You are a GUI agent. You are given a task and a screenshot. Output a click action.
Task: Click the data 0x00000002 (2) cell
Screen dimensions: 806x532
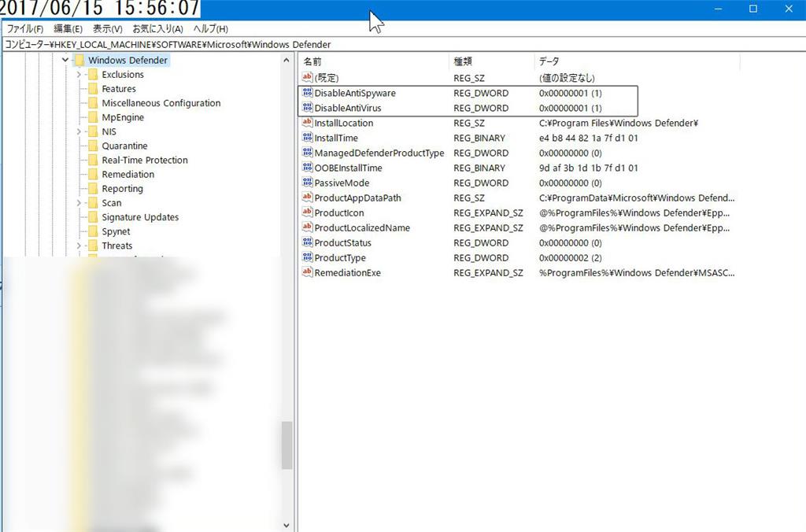pos(571,257)
